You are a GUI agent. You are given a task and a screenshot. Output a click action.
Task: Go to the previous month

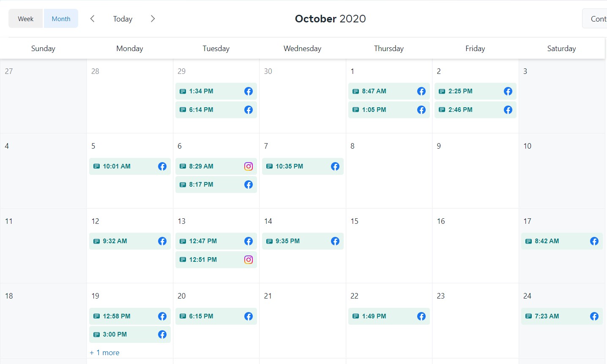[x=92, y=19]
